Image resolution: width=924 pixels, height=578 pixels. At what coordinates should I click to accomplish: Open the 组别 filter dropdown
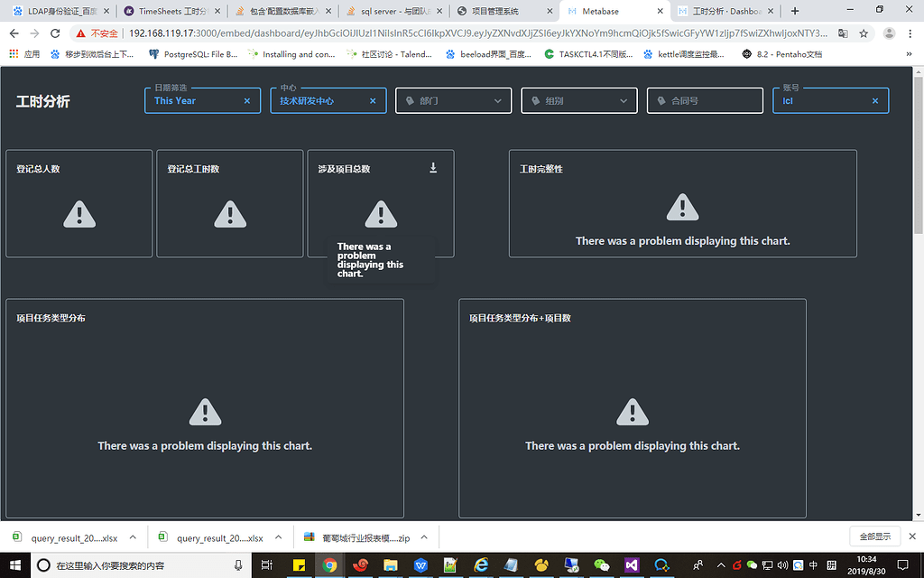(x=578, y=100)
